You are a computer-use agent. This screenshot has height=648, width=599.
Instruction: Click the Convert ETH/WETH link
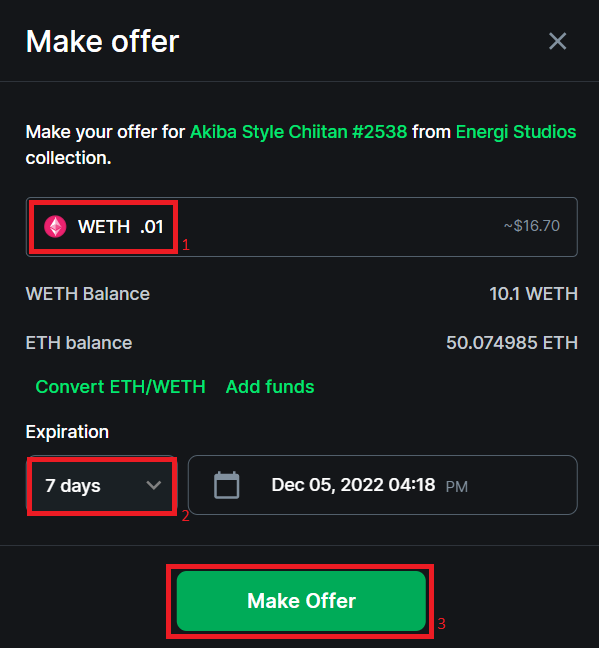point(120,387)
